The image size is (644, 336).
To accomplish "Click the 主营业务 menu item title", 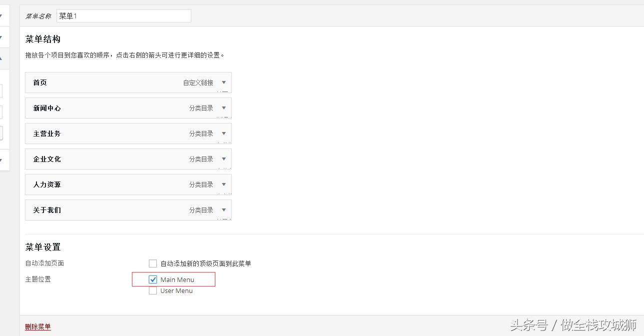I will tap(47, 133).
